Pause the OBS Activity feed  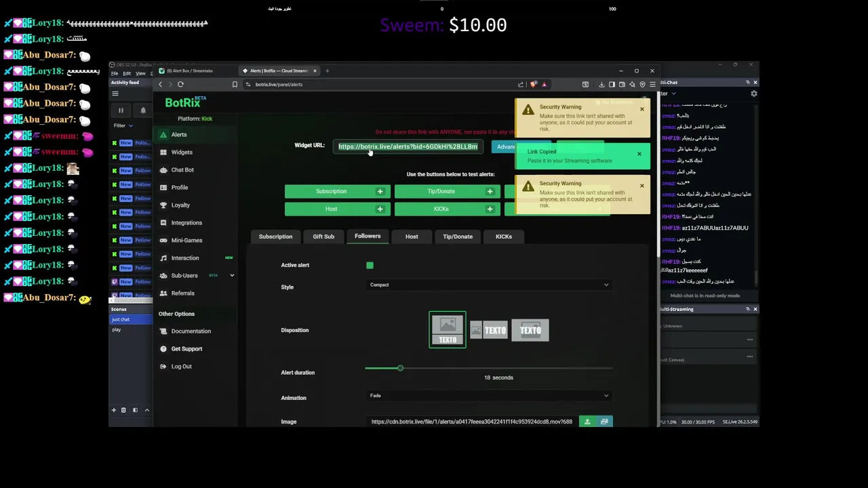(121, 110)
